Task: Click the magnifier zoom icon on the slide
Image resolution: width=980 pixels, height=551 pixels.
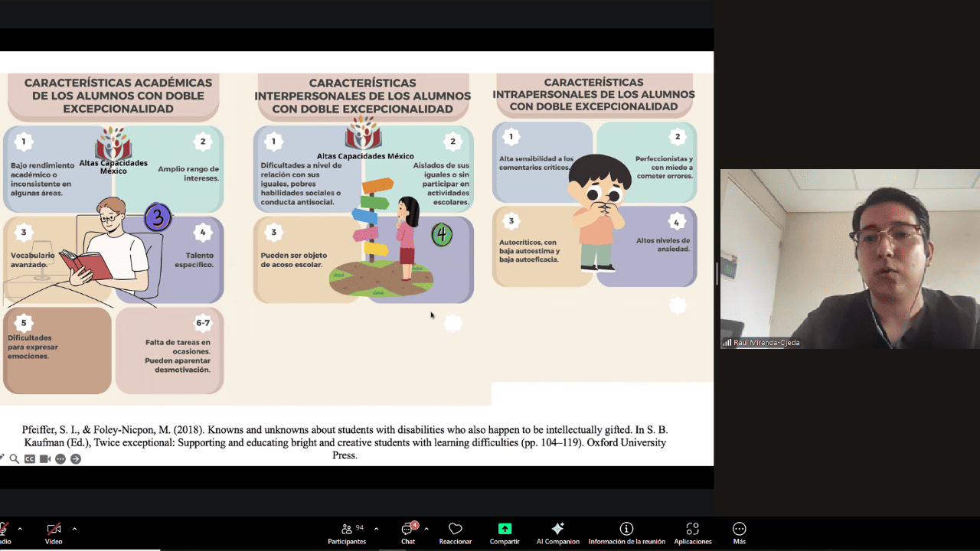Action: [x=15, y=459]
